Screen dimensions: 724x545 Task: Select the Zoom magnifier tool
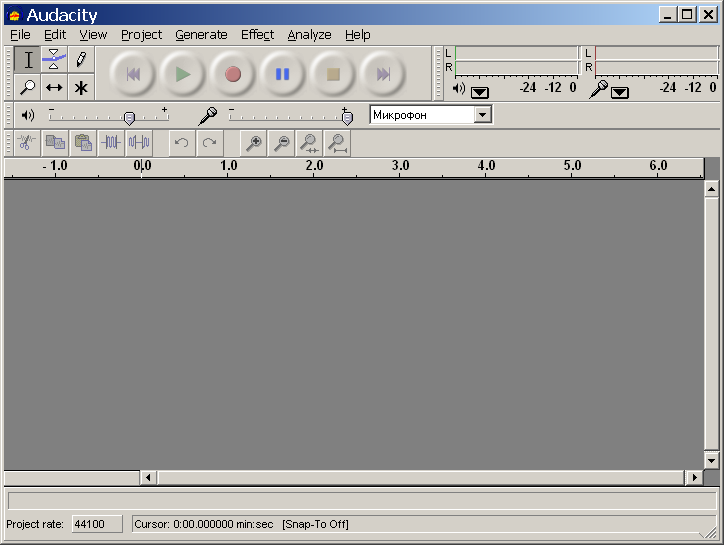tap(27, 87)
